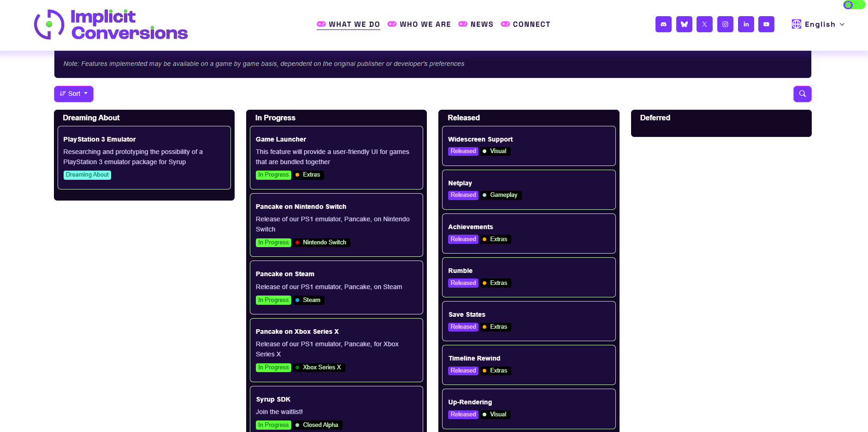The image size is (868, 432).
Task: Open Pancake on Xbox Series X title
Action: (x=297, y=331)
